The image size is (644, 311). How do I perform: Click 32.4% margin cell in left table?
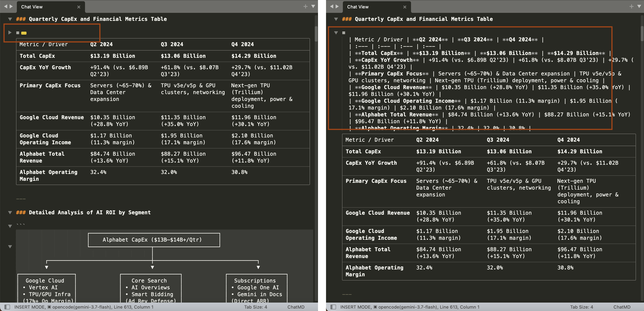(x=98, y=172)
